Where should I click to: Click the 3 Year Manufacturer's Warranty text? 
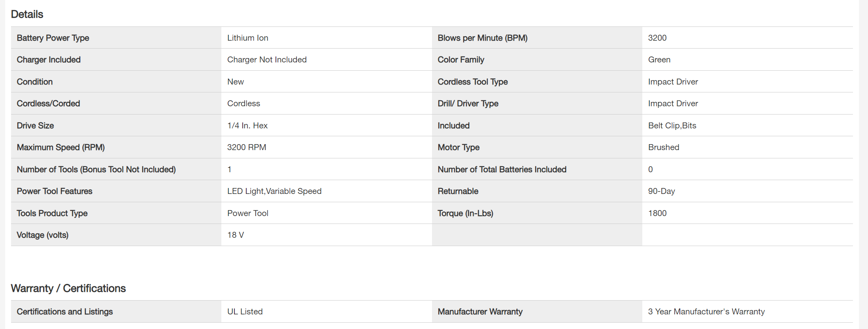click(706, 312)
